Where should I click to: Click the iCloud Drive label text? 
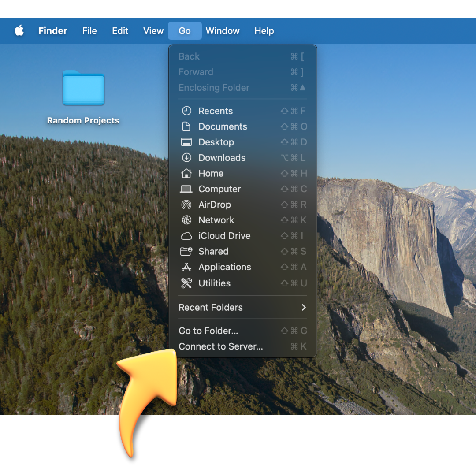224,236
